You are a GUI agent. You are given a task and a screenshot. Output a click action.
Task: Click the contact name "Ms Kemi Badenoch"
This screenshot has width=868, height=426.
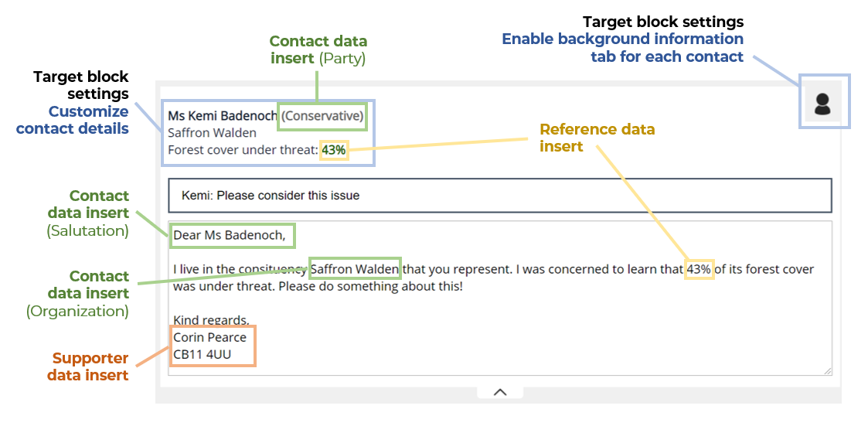click(222, 116)
